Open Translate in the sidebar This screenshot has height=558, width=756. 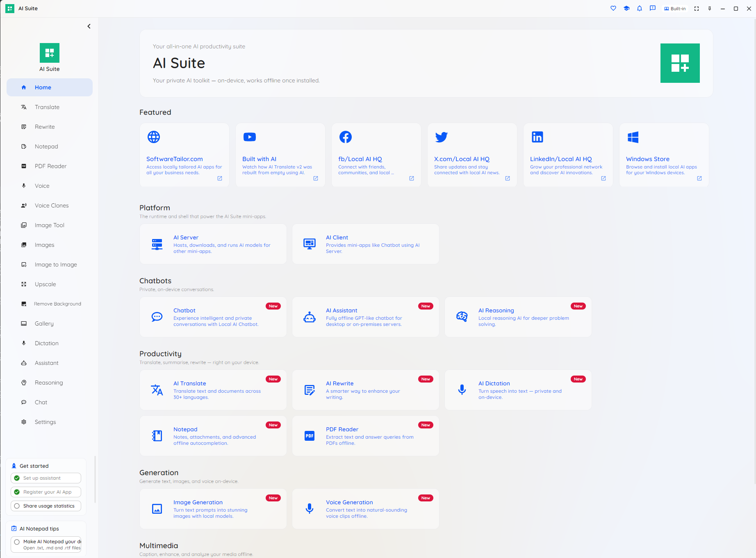pos(50,107)
